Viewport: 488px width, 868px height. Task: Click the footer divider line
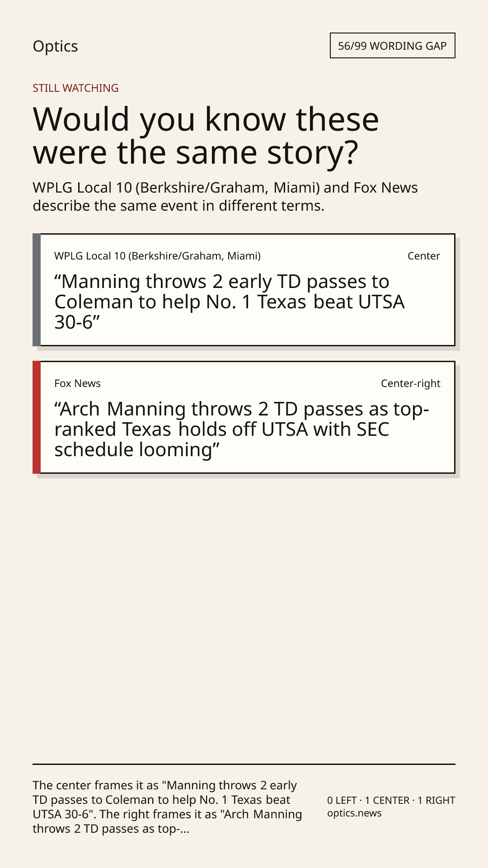[x=244, y=764]
